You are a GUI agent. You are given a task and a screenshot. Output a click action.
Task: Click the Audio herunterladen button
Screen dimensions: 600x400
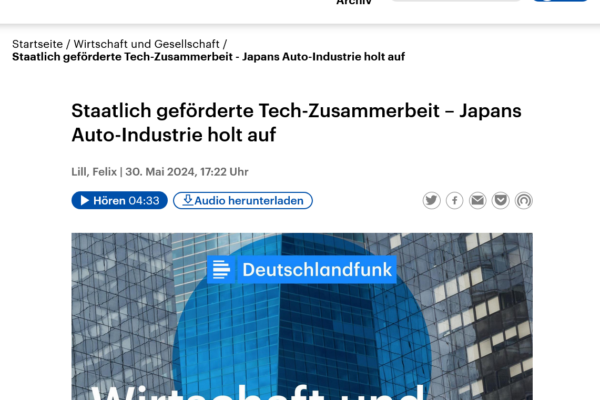click(x=243, y=201)
